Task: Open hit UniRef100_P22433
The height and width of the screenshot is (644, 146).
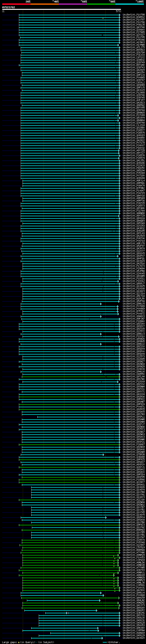Action: point(133,165)
